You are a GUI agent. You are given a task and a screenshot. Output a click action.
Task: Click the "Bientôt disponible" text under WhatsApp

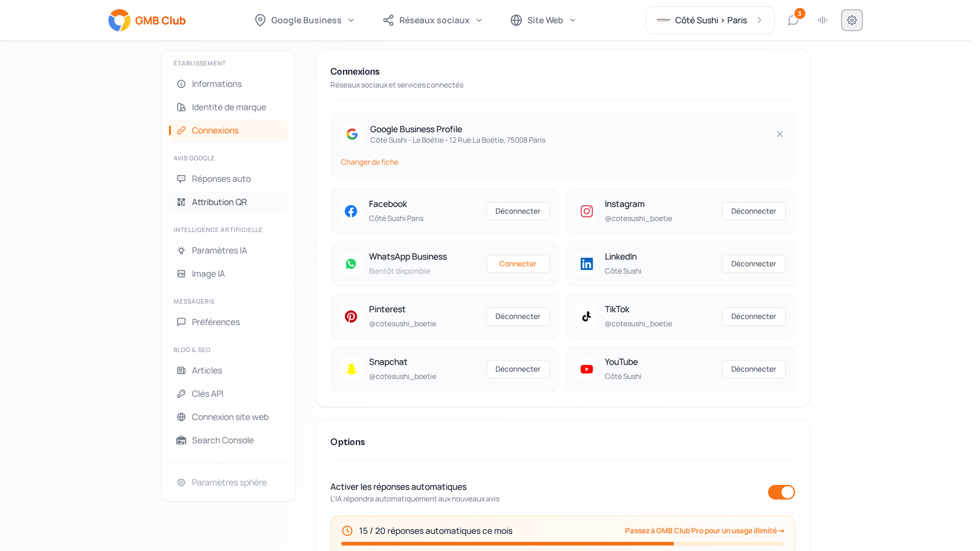coord(399,271)
